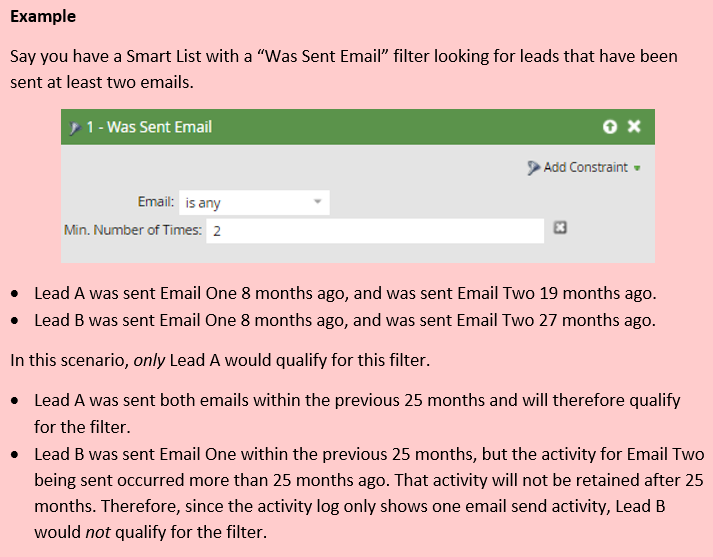Open the Add Constraint menu
The image size is (713, 557).
coord(584,167)
